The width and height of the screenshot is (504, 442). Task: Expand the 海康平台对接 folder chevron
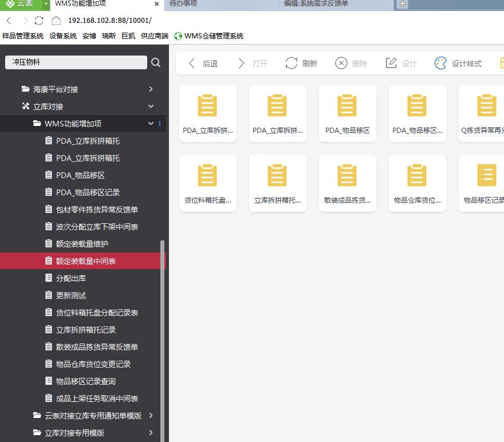[x=151, y=89]
